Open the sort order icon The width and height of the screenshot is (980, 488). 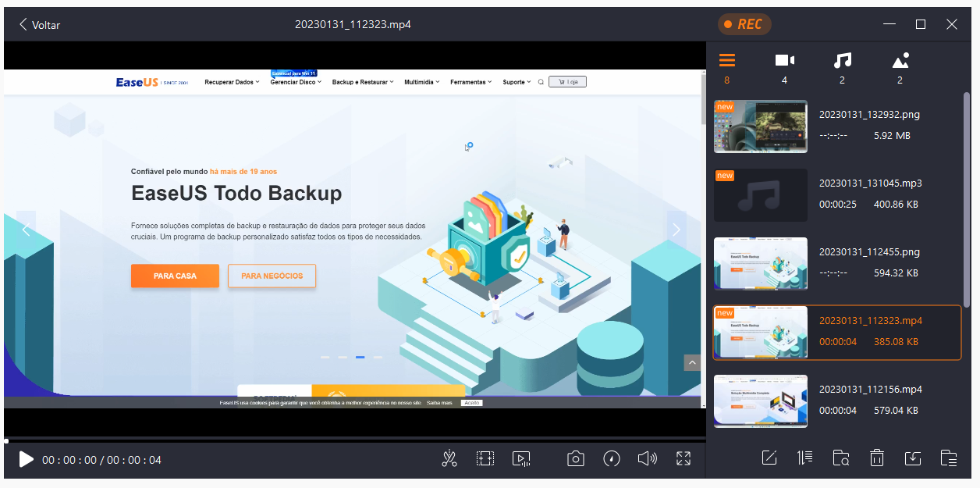[805, 458]
